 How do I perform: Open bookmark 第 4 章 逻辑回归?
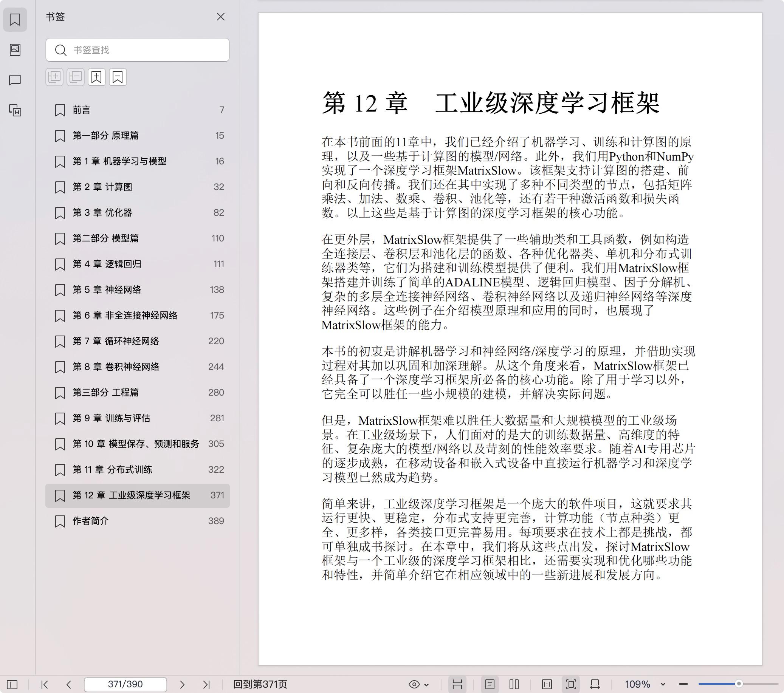(x=137, y=264)
